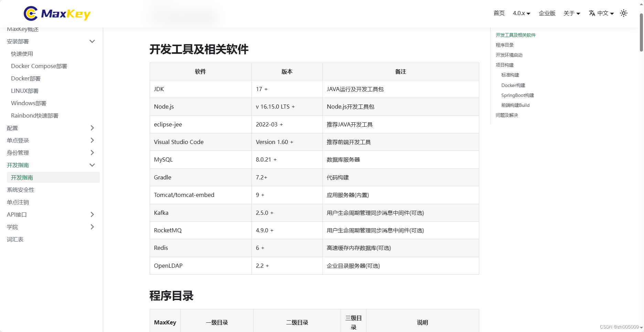The width and height of the screenshot is (644, 332).
Task: Jump to 程序目录 via the right TOC
Action: (x=504, y=45)
